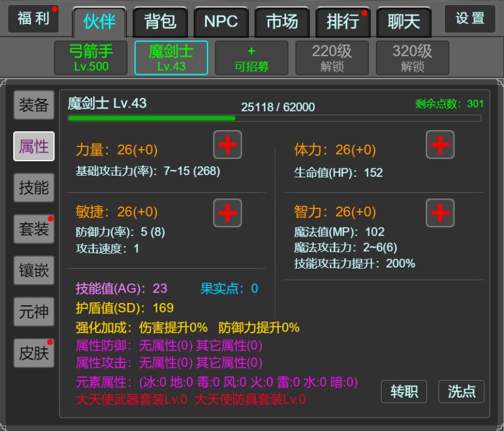
Task: Switch to the 背包 tab
Action: (x=160, y=22)
